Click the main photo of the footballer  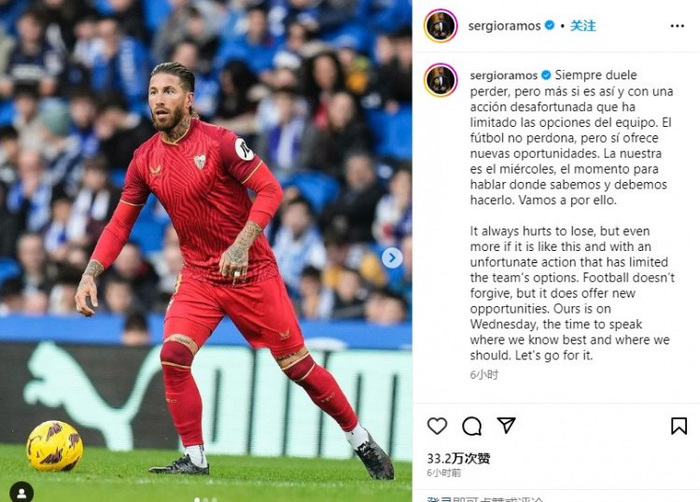(x=206, y=251)
